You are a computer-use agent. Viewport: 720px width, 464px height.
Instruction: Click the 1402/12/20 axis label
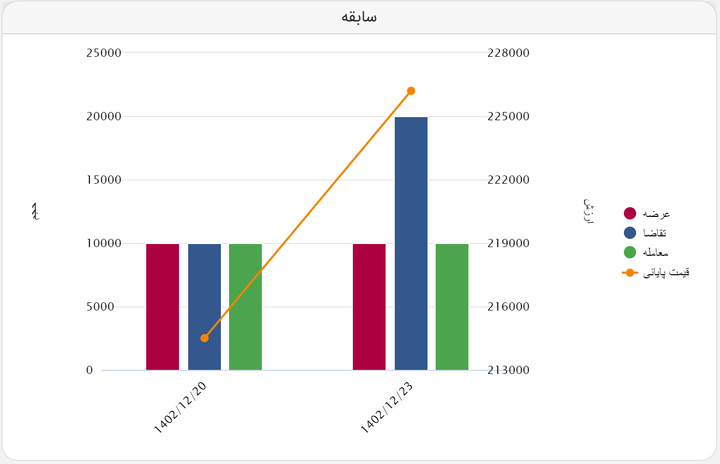tap(180, 408)
